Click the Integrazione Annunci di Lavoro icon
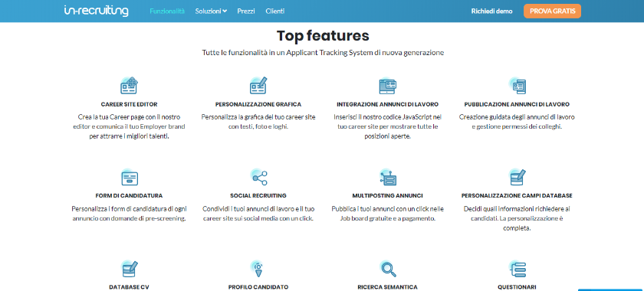 coord(387,85)
